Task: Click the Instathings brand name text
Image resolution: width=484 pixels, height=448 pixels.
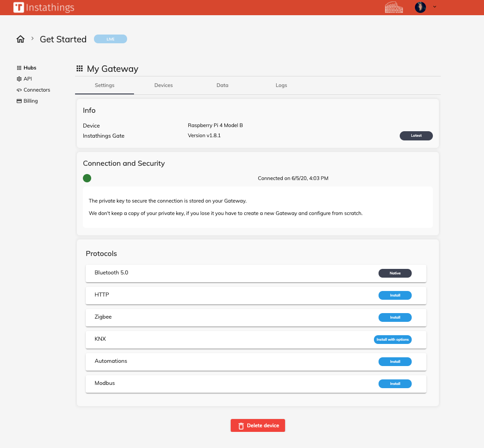Action: point(50,7)
